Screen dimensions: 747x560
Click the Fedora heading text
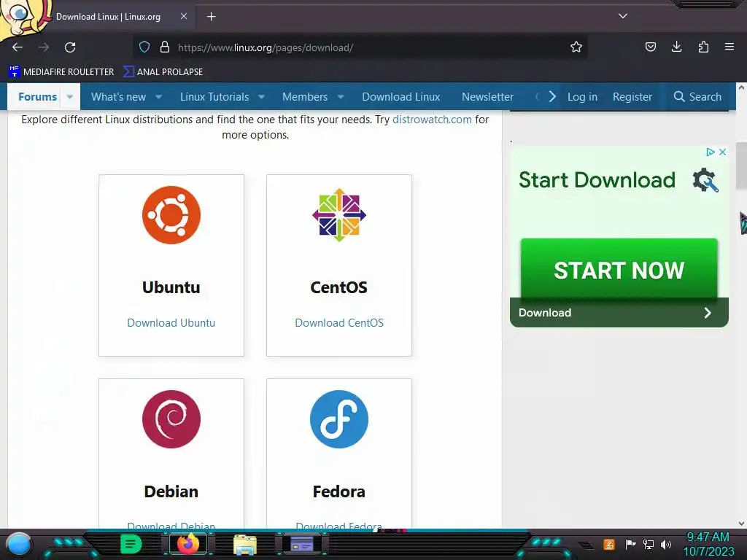338,491
